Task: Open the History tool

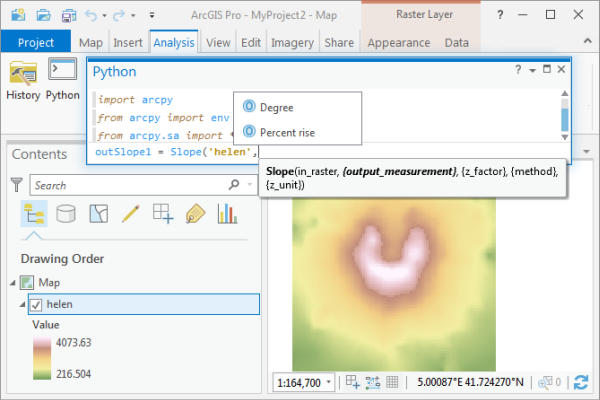Action: point(23,78)
